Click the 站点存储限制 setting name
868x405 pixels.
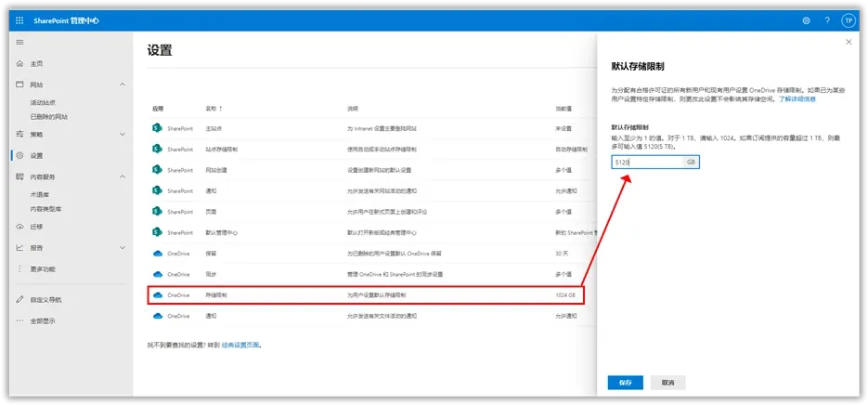click(x=222, y=149)
